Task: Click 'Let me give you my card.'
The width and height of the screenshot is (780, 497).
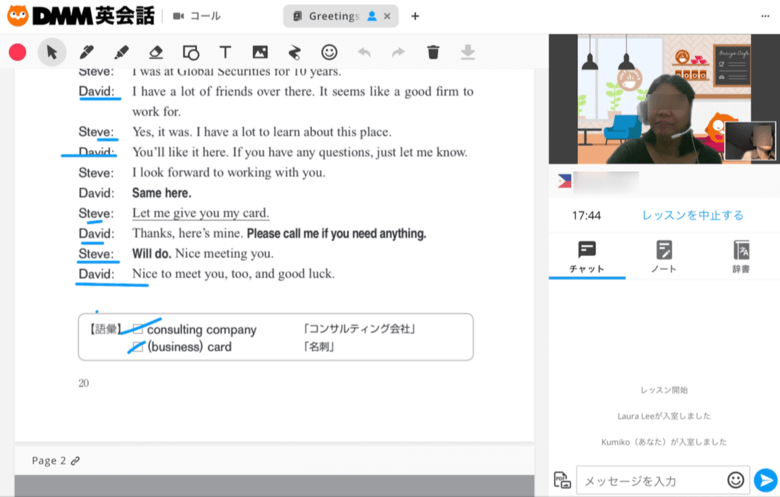Action: (x=200, y=213)
